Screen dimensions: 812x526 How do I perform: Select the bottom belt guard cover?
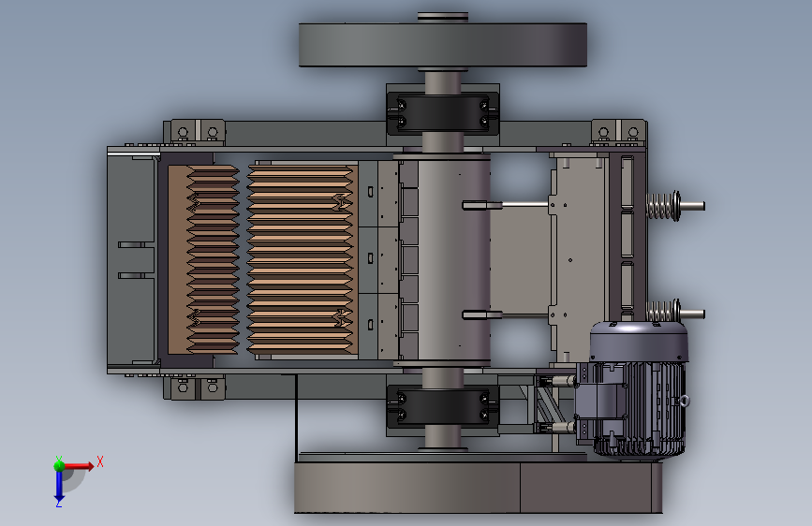click(478, 488)
